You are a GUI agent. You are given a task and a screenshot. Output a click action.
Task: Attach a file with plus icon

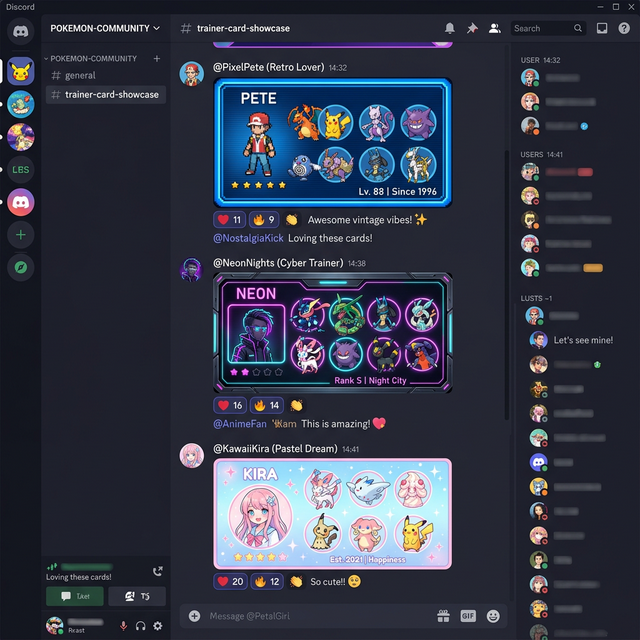(194, 616)
